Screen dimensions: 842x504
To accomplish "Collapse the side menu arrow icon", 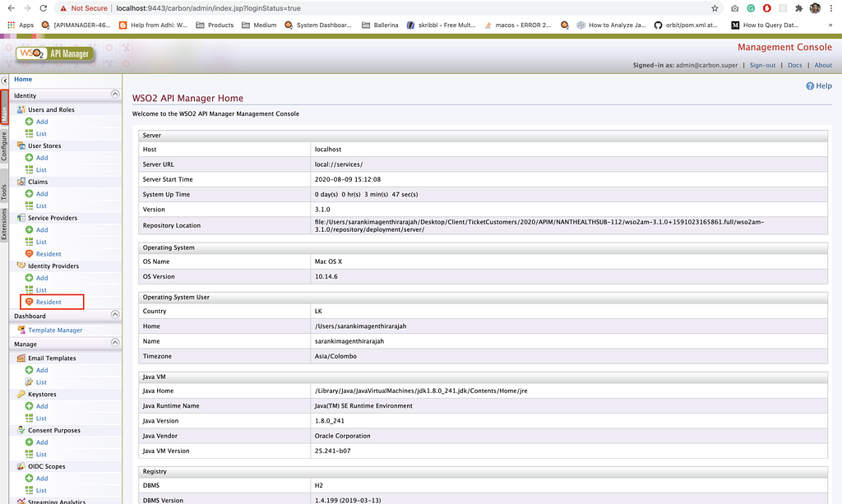I will [x=4, y=81].
